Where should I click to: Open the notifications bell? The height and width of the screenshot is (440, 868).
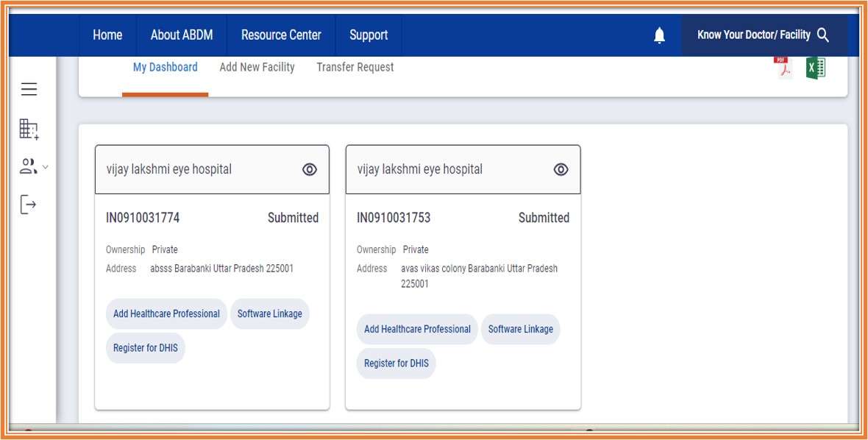click(x=659, y=35)
